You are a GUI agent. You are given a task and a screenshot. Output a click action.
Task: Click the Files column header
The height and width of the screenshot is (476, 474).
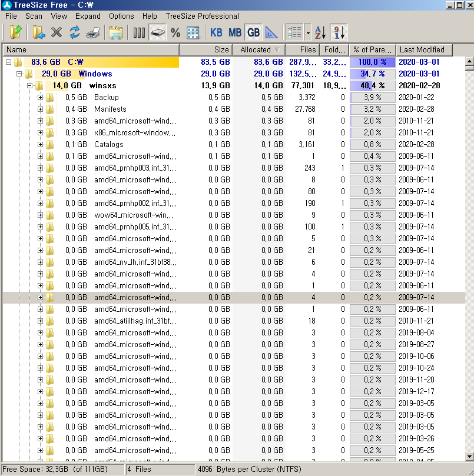pos(303,50)
